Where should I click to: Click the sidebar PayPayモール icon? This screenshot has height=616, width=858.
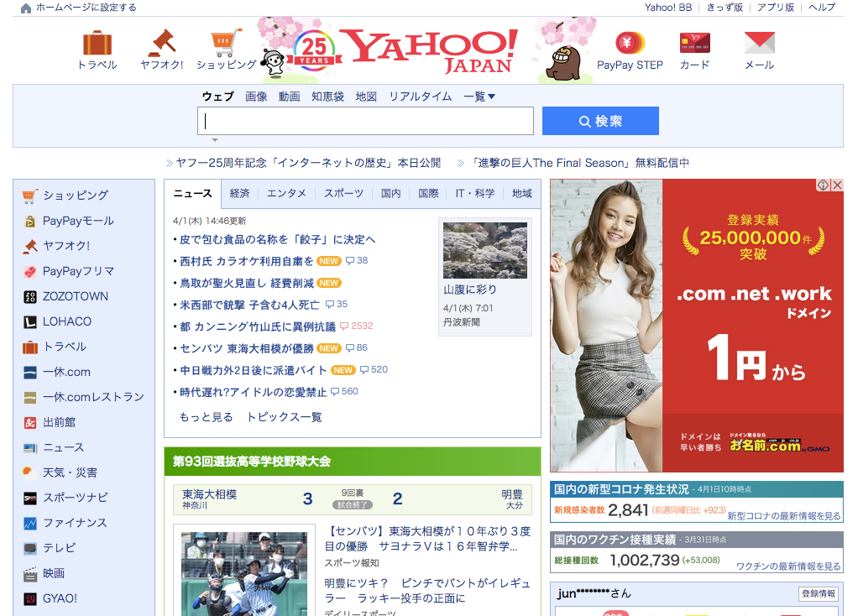[29, 221]
